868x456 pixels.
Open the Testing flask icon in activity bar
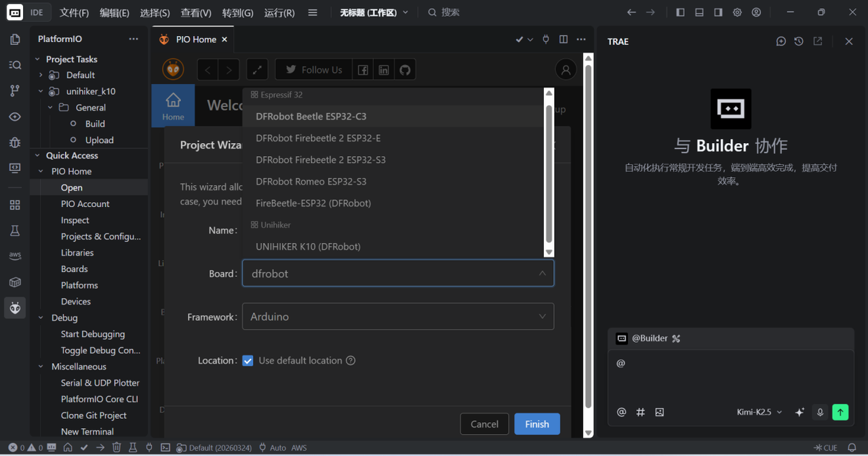click(x=15, y=231)
